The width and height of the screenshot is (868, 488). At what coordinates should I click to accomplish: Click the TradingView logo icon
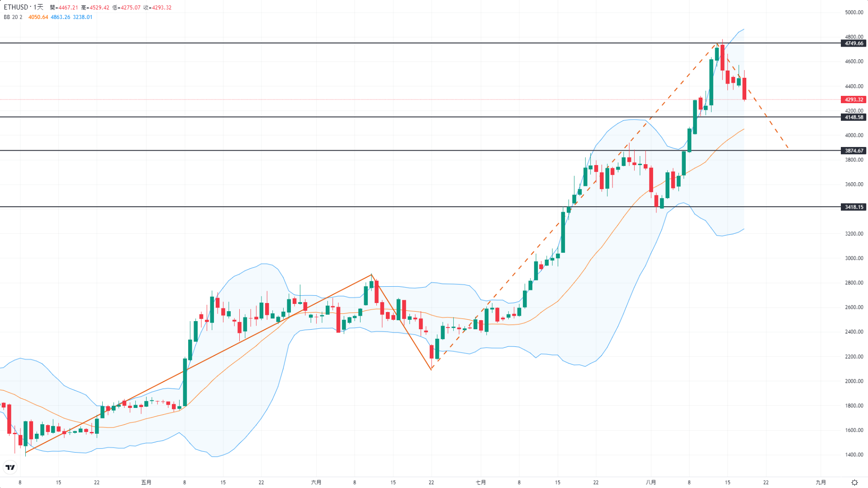(10, 467)
